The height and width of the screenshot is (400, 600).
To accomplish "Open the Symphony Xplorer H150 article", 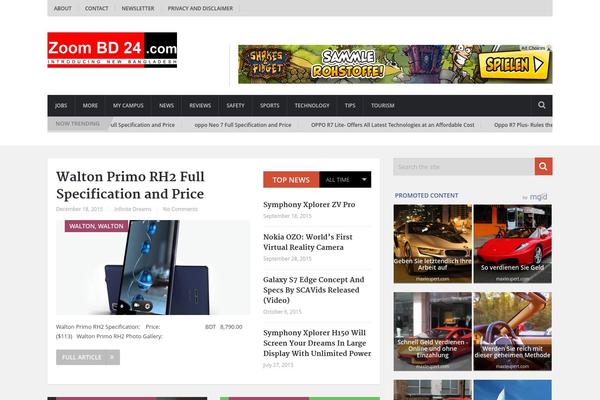I will click(x=317, y=343).
